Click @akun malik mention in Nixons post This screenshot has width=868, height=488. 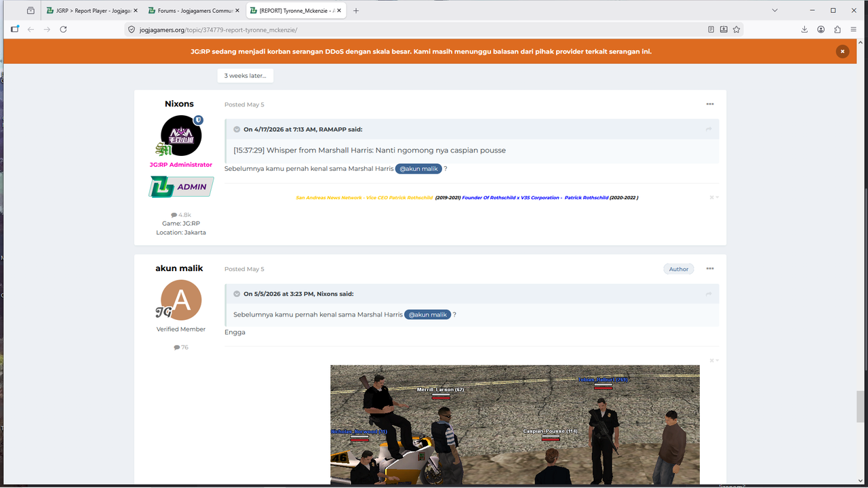[x=419, y=169]
